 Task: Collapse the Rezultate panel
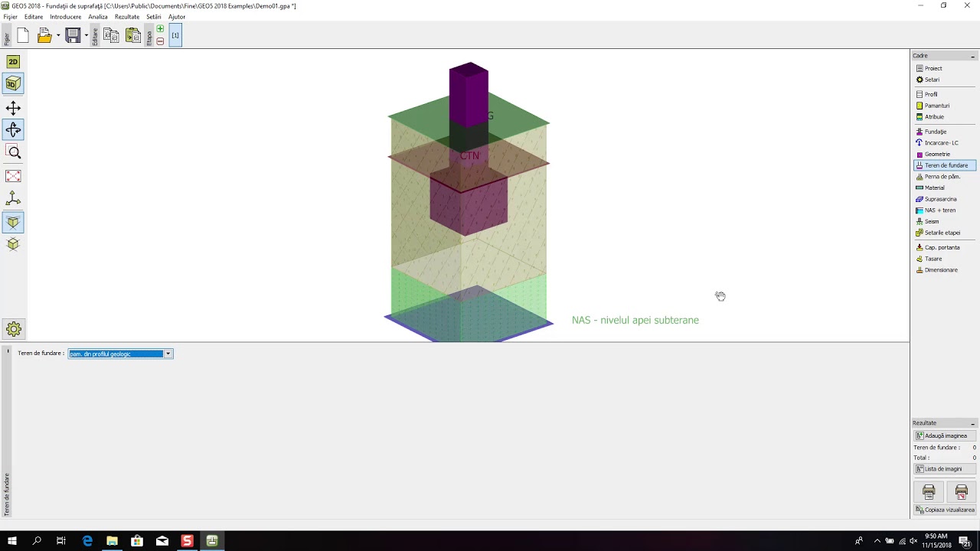(x=972, y=423)
